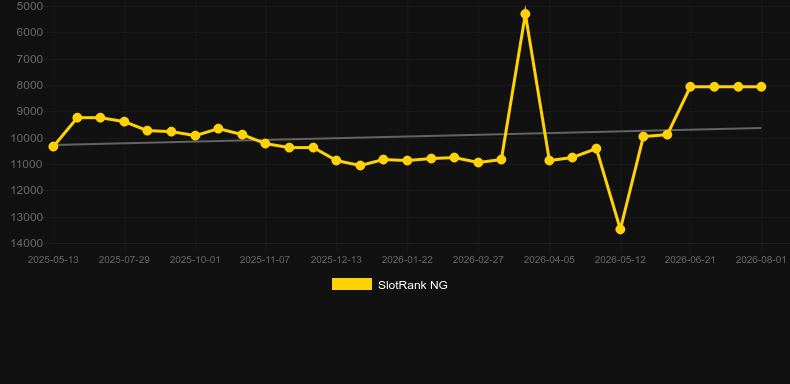Viewport: 790px width, 384px height.
Task: Click the 8000 y-axis label
Action: pos(30,85)
